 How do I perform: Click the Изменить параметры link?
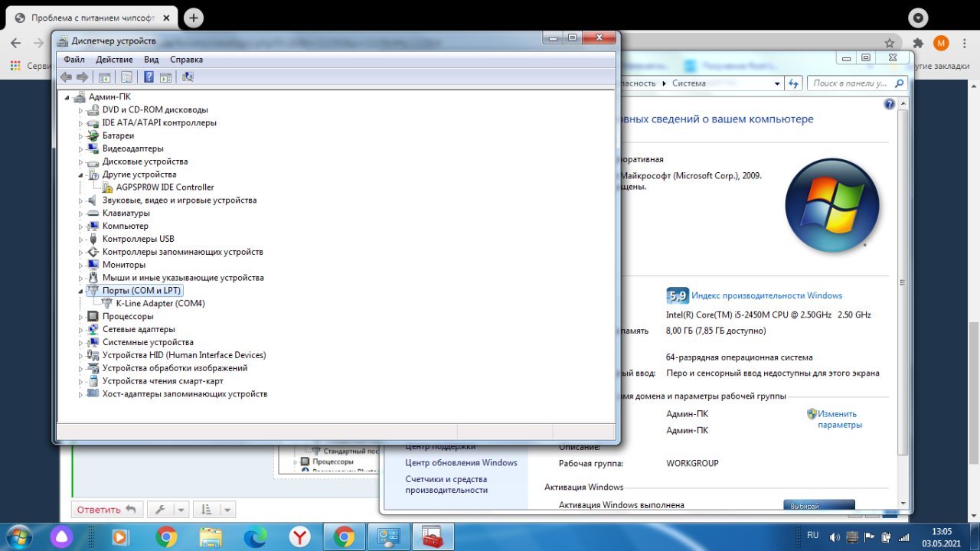click(839, 419)
